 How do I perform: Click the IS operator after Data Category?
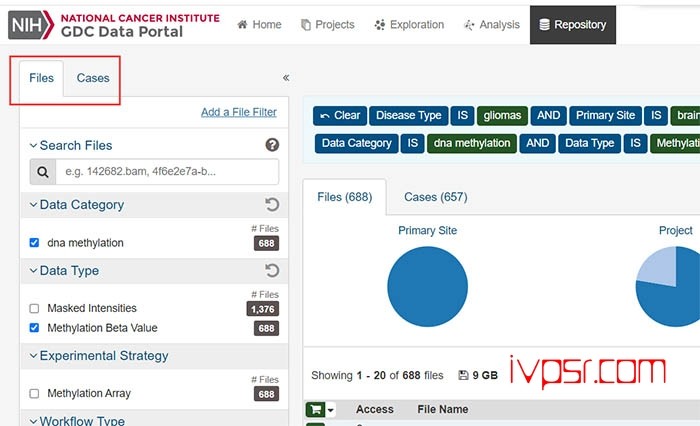coord(412,143)
